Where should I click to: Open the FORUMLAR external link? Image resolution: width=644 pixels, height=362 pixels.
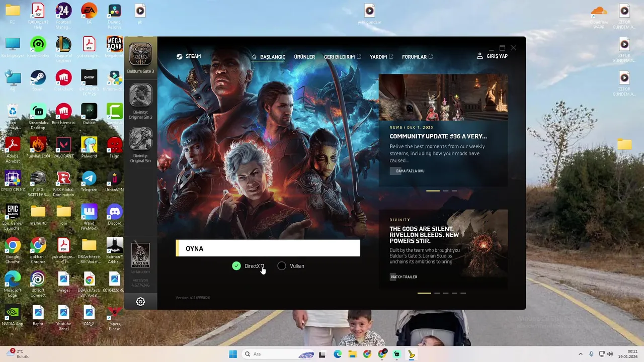pos(417,57)
